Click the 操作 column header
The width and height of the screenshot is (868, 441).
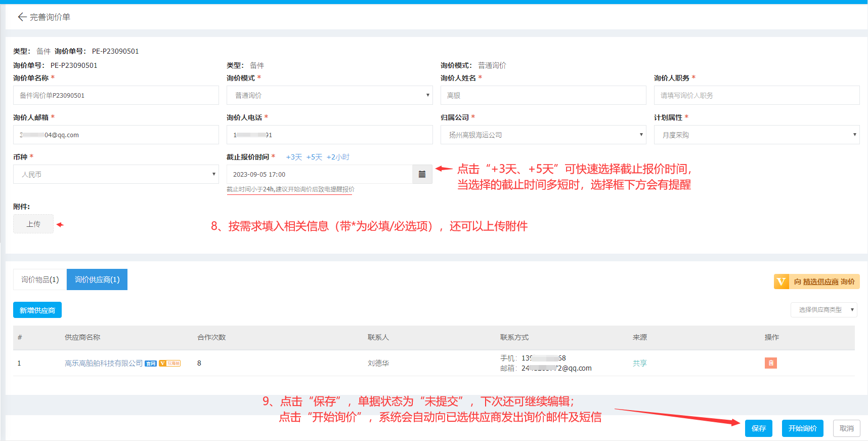click(x=772, y=337)
